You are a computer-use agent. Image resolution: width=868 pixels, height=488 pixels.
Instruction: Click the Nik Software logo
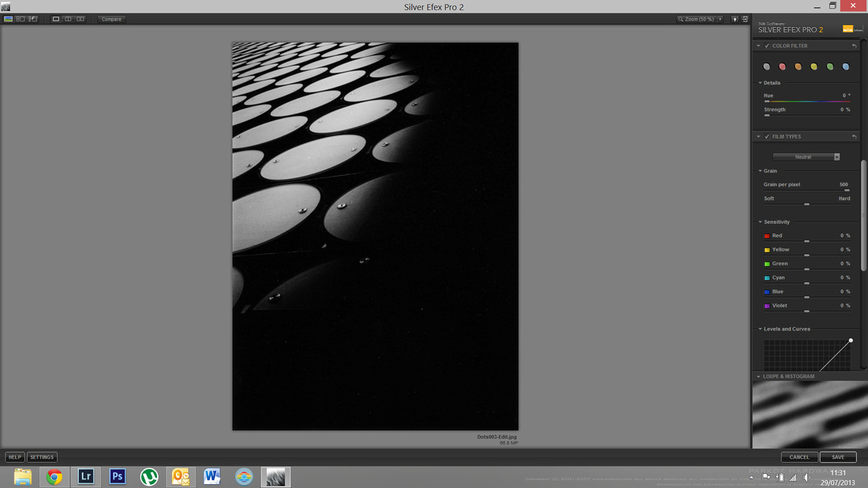(x=851, y=28)
